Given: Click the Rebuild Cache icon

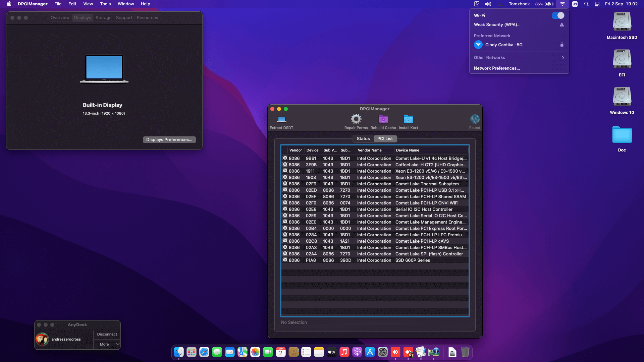Looking at the screenshot, I should pyautogui.click(x=383, y=119).
